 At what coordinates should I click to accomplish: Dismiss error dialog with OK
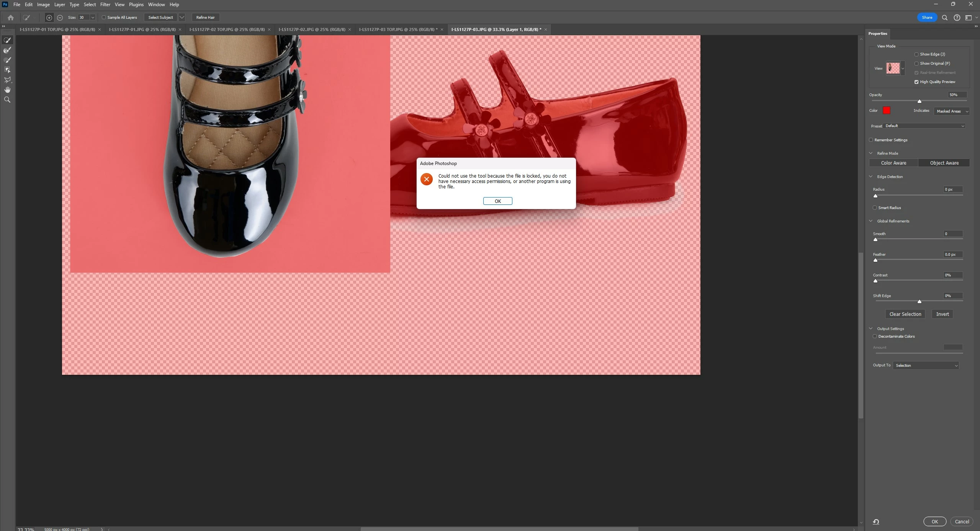pos(497,201)
